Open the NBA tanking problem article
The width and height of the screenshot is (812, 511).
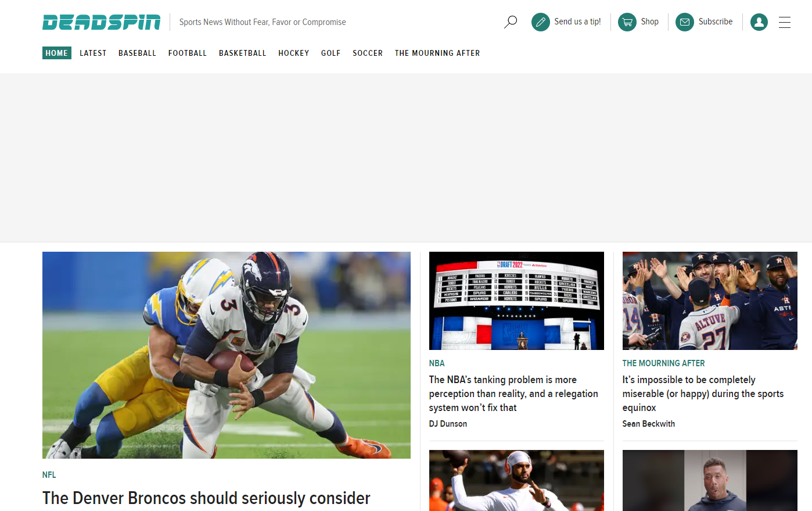(x=513, y=394)
